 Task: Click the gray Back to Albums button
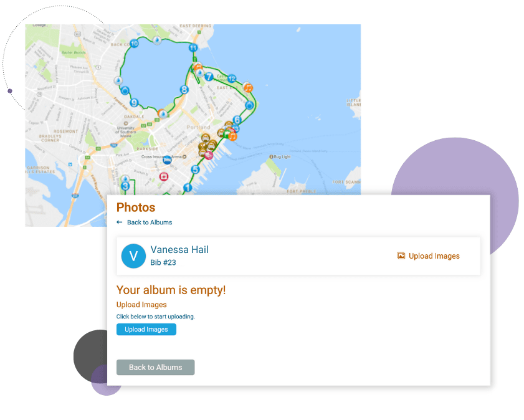[155, 367]
